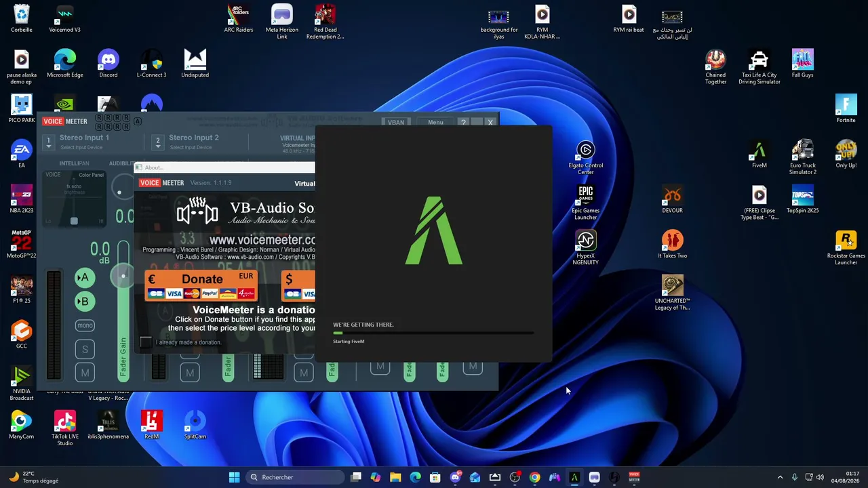Open the Corbeille recycle bin icon

tap(22, 18)
